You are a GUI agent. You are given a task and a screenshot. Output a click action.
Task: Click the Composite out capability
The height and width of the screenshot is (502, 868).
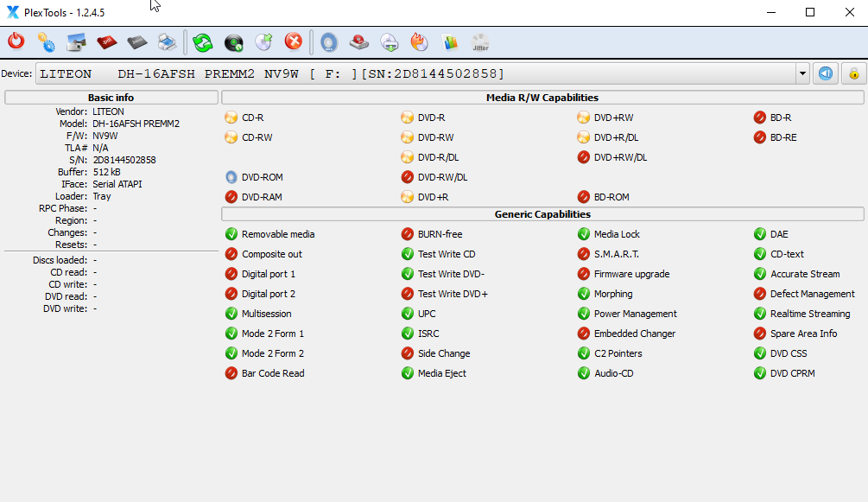263,254
